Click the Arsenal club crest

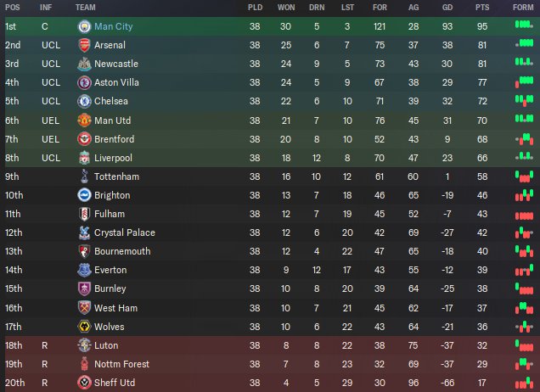[x=84, y=45]
